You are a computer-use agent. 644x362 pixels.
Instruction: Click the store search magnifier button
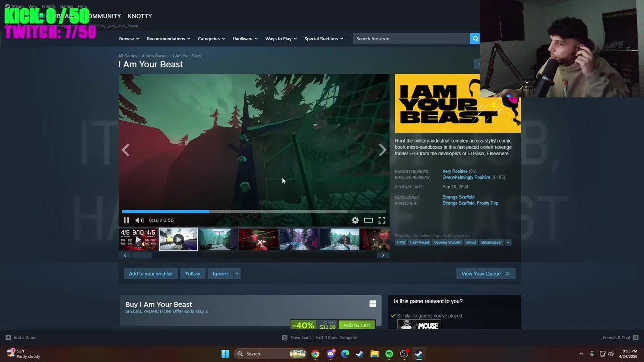coord(475,39)
